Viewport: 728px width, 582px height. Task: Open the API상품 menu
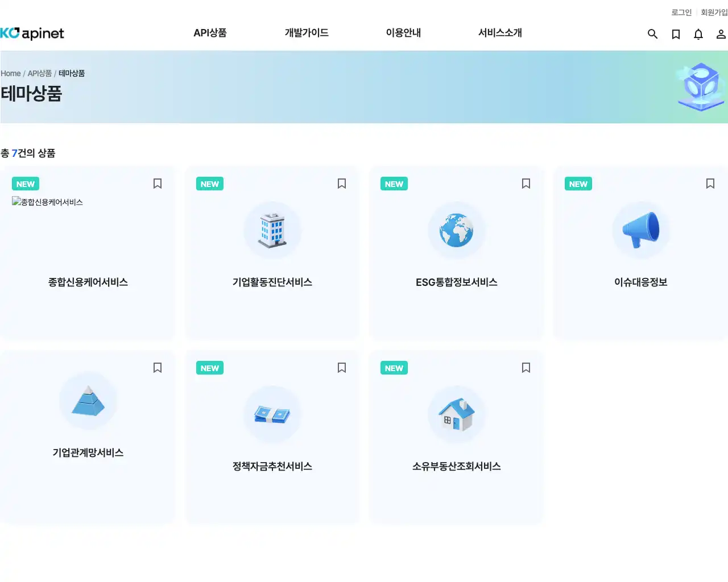pyautogui.click(x=210, y=33)
